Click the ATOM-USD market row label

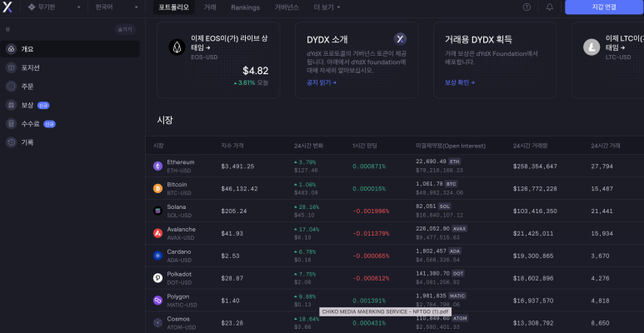pos(181,327)
